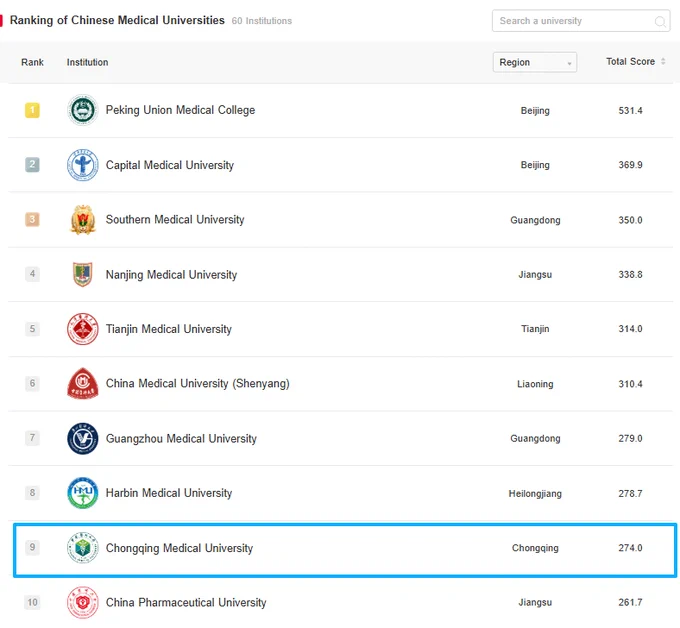Open Guangzhou Medical University link
This screenshot has width=680, height=628.
coord(181,439)
